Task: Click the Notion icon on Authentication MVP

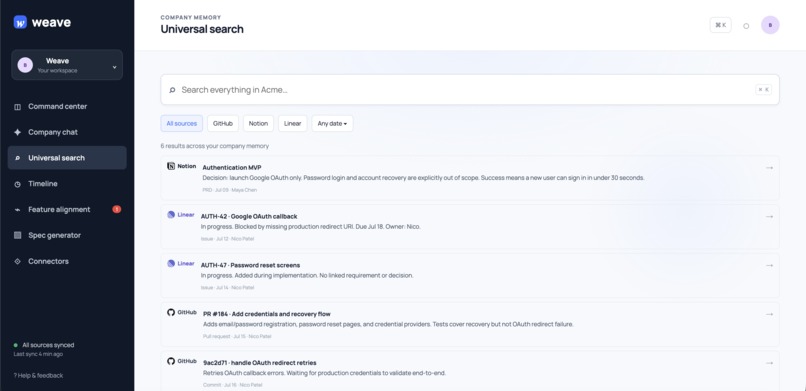Action: [x=171, y=166]
